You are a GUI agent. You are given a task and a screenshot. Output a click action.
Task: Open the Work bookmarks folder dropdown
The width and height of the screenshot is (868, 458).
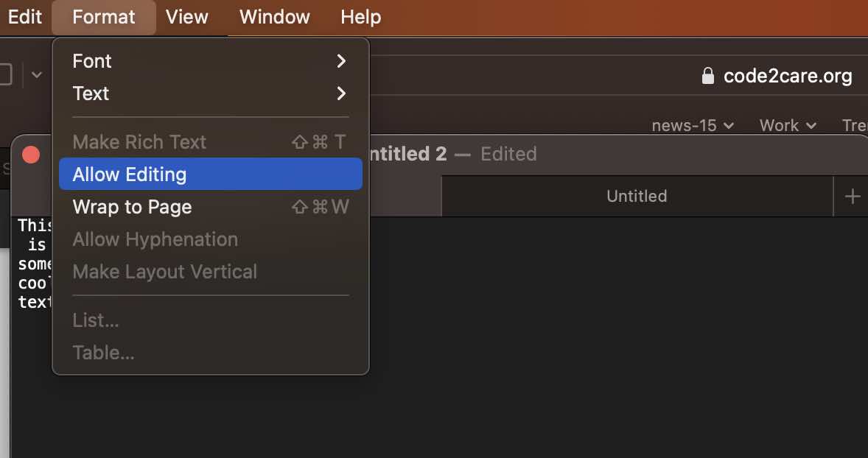787,125
